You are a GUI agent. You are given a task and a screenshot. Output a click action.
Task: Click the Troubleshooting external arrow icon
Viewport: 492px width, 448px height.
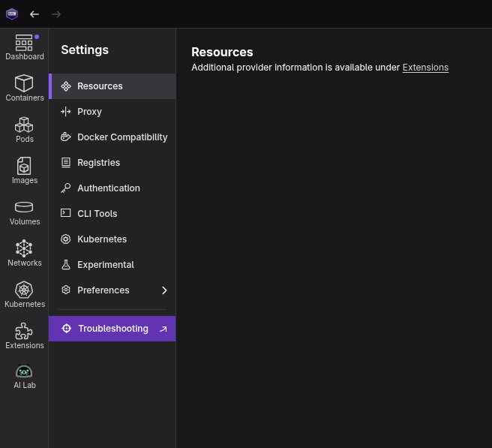[x=163, y=329]
